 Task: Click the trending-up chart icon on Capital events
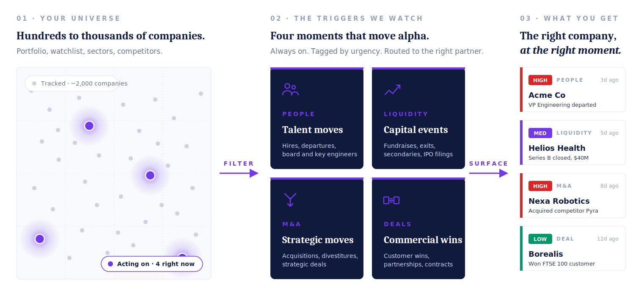click(x=392, y=89)
